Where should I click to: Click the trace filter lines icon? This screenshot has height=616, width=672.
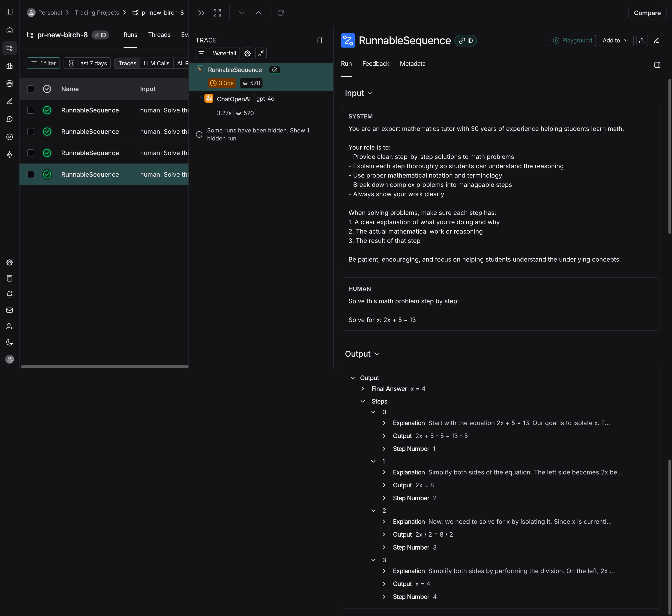pos(201,53)
